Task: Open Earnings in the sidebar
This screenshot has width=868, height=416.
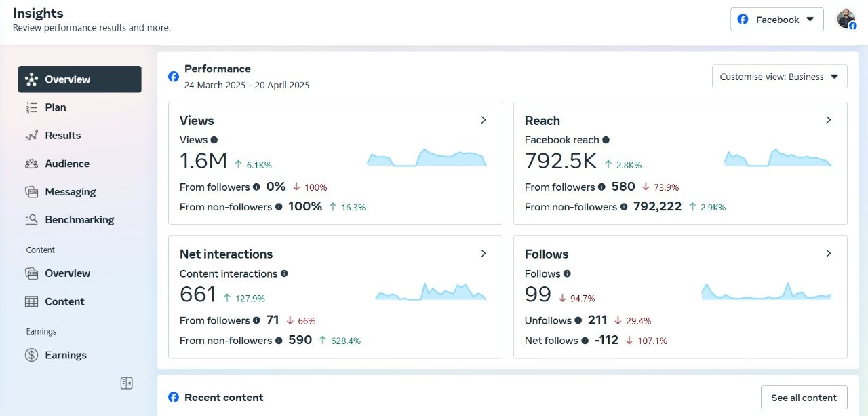Action: (x=80, y=355)
